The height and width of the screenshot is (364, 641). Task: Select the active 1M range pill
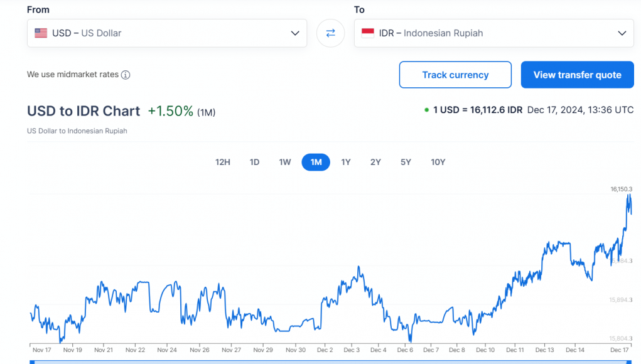[316, 162]
